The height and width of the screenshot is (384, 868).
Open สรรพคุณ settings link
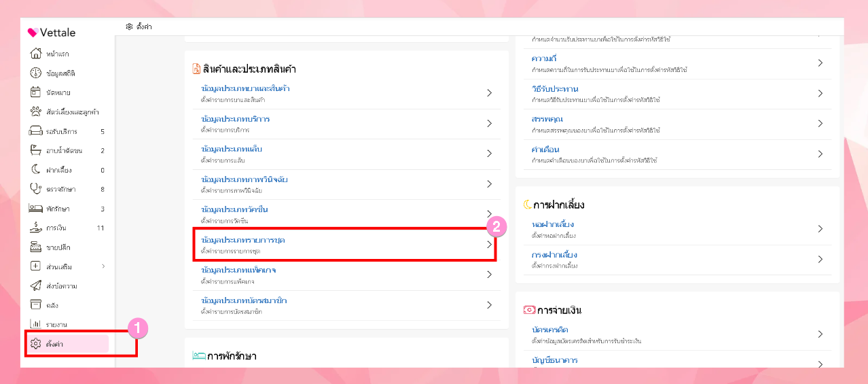(546, 120)
